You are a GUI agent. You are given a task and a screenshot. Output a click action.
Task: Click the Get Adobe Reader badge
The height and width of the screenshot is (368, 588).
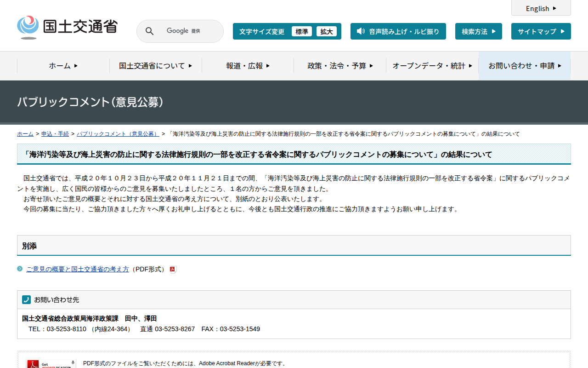click(x=51, y=363)
